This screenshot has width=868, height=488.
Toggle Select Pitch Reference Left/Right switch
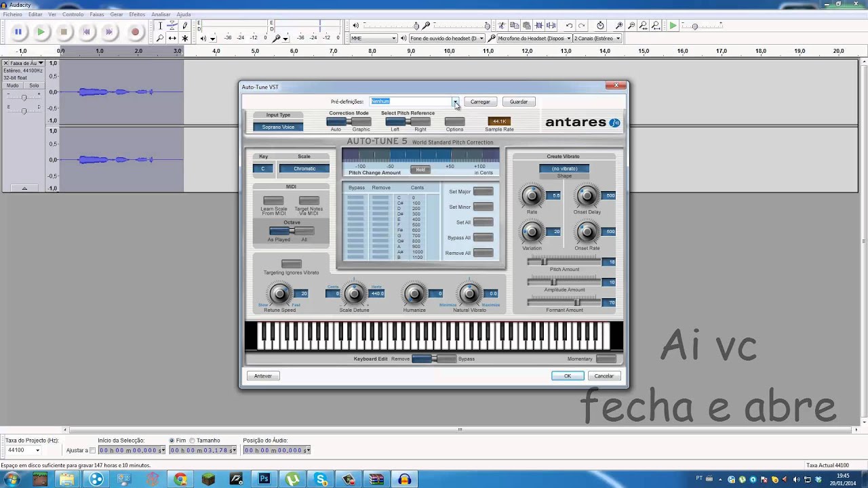click(x=408, y=121)
